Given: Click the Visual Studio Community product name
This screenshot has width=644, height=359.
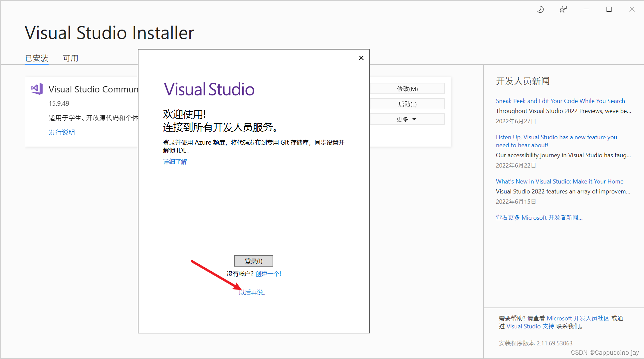Looking at the screenshot, I should click(x=94, y=89).
